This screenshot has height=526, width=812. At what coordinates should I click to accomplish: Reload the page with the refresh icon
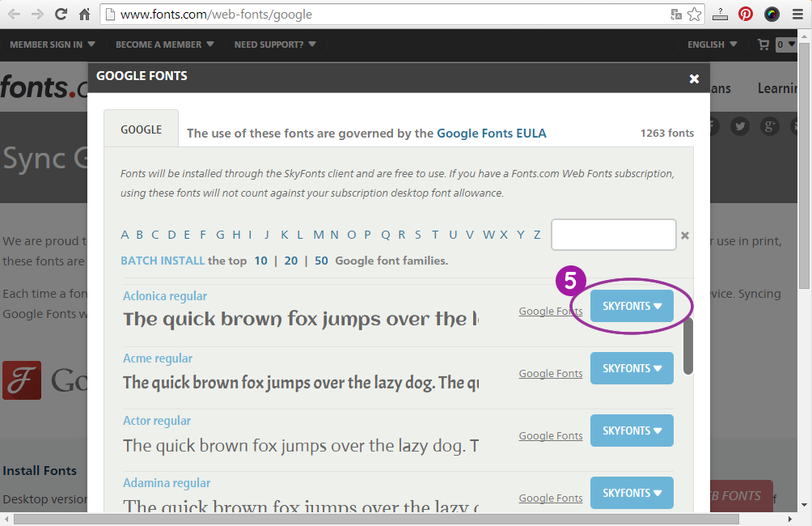61,14
